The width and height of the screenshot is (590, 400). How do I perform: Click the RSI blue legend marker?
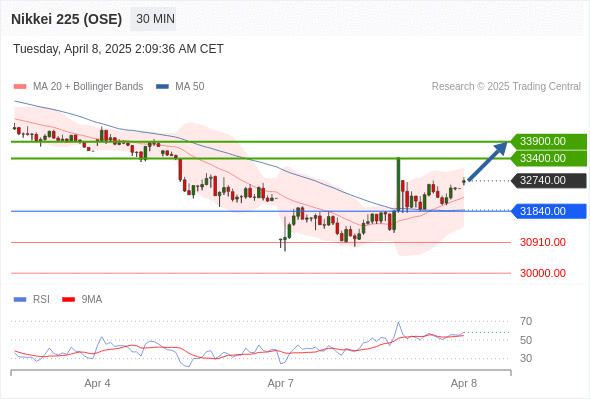(x=20, y=300)
